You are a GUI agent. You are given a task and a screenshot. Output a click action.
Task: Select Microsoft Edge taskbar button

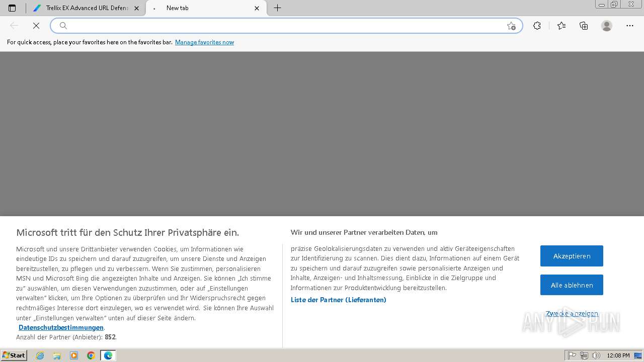(x=108, y=355)
